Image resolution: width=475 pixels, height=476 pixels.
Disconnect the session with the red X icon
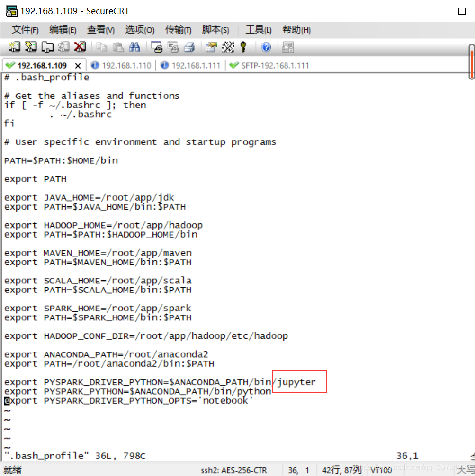point(80,47)
